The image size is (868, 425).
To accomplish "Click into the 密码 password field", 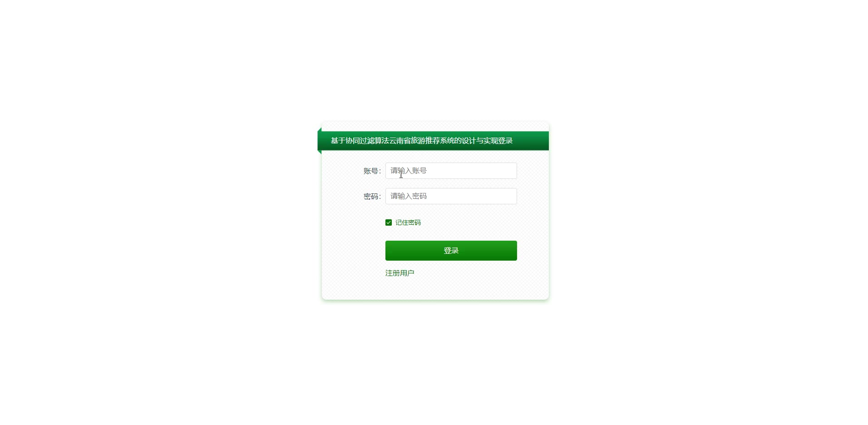I will tap(451, 196).
